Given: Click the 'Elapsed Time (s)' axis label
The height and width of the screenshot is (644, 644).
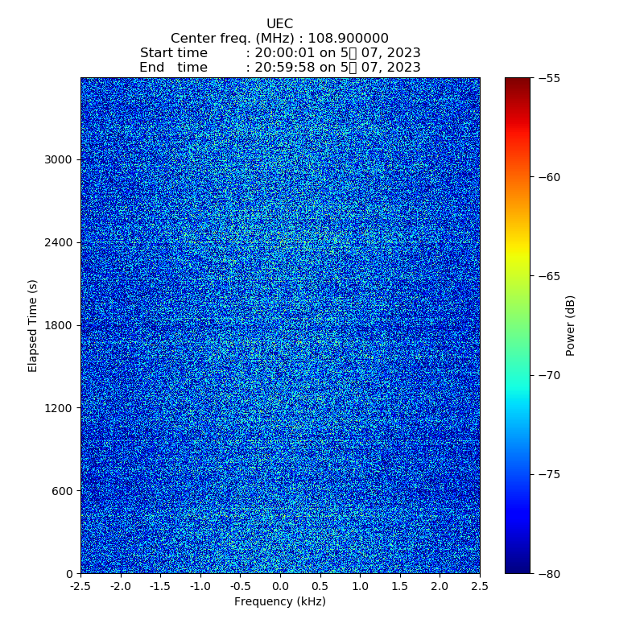Looking at the screenshot, I should pyautogui.click(x=32, y=326).
